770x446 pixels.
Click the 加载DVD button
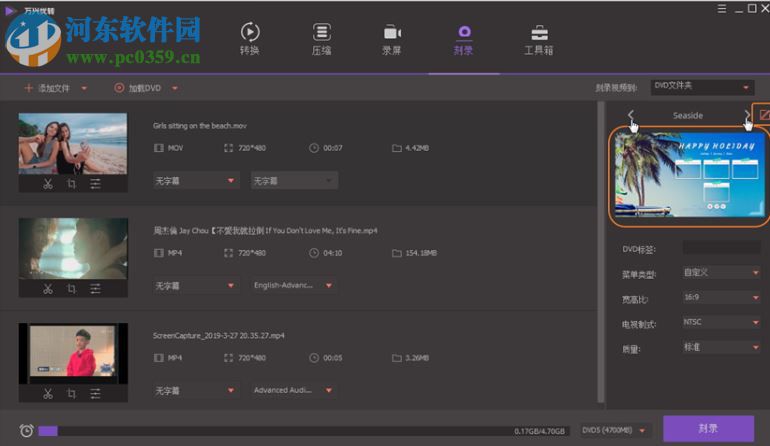[138, 88]
